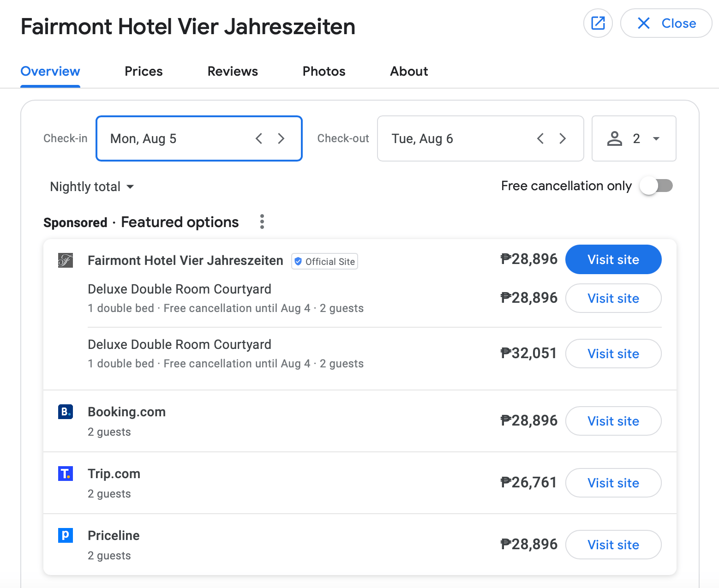Select the check-out date field Tue, Aug 6
The width and height of the screenshot is (719, 588).
480,138
